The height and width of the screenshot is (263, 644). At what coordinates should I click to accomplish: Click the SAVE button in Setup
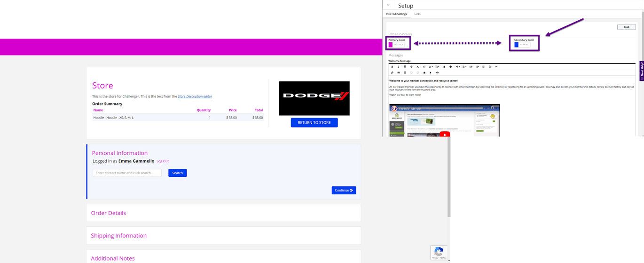pos(626,27)
